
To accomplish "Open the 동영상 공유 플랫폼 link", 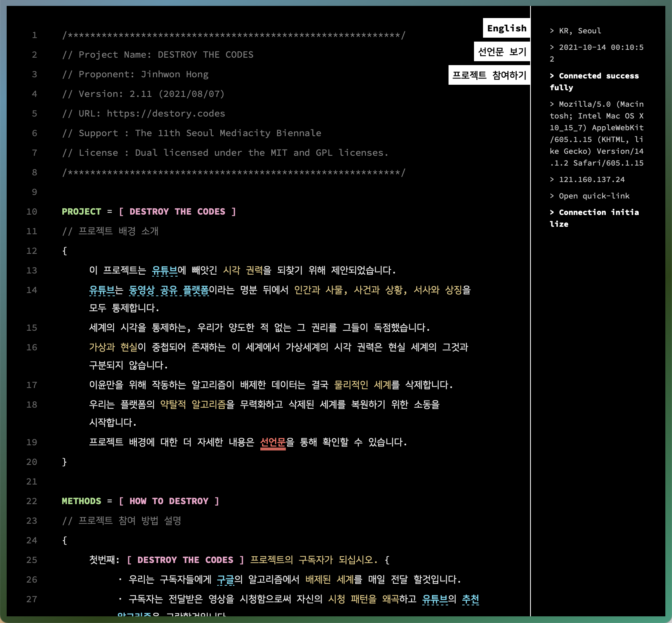I will pyautogui.click(x=169, y=290).
